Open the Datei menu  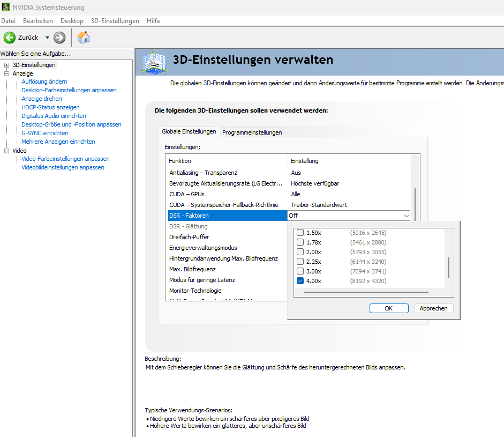[x=9, y=20]
